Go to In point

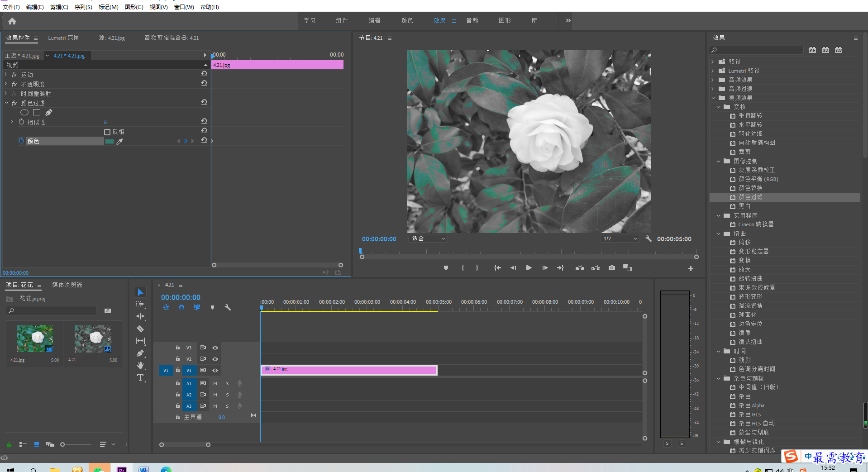[497, 268]
